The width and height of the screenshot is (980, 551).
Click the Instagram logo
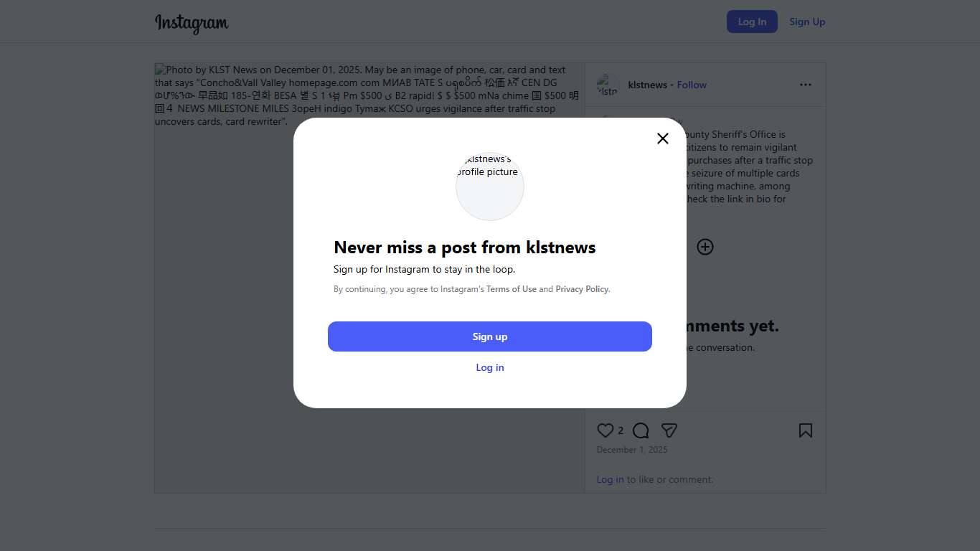click(192, 23)
